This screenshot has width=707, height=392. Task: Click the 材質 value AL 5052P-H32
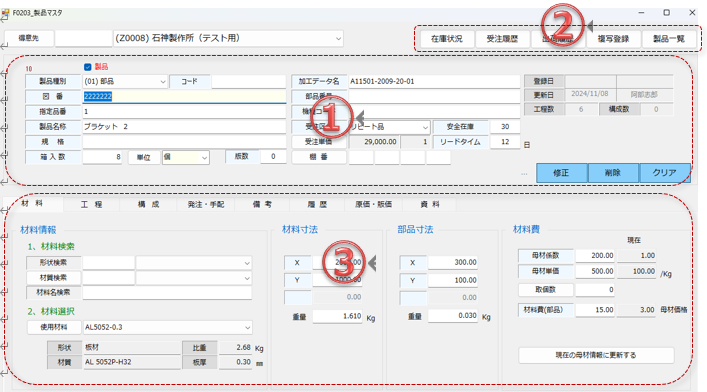click(132, 362)
